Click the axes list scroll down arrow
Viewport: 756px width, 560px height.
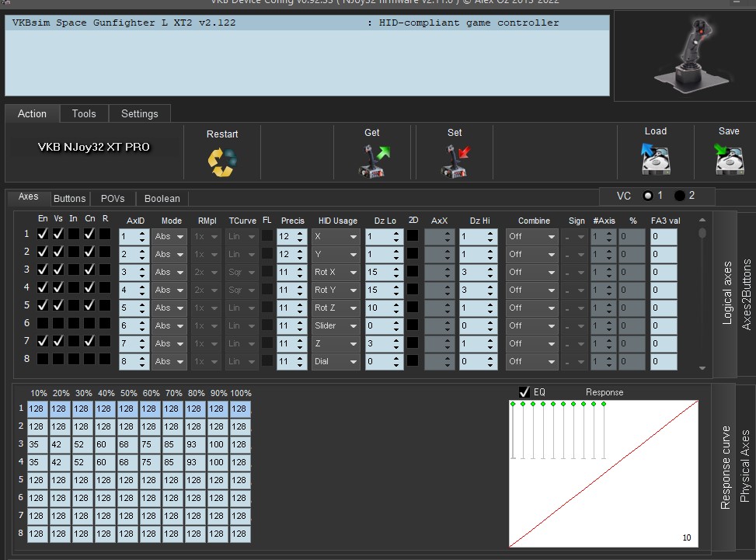click(702, 368)
